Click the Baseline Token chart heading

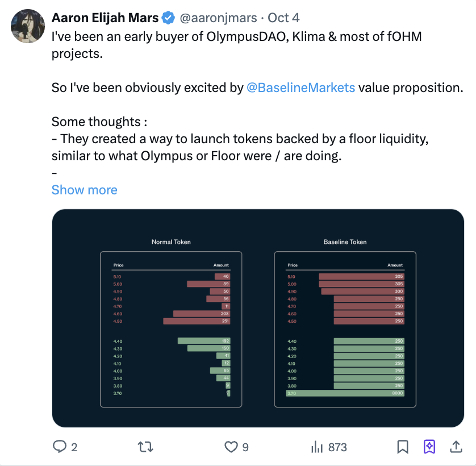point(345,242)
